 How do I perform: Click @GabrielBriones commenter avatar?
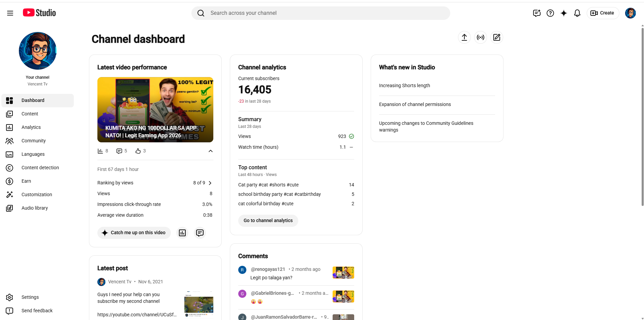click(x=242, y=294)
